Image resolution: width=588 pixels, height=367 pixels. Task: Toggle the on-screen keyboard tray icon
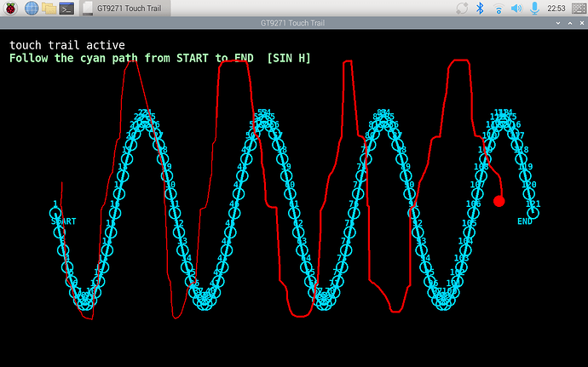[579, 9]
